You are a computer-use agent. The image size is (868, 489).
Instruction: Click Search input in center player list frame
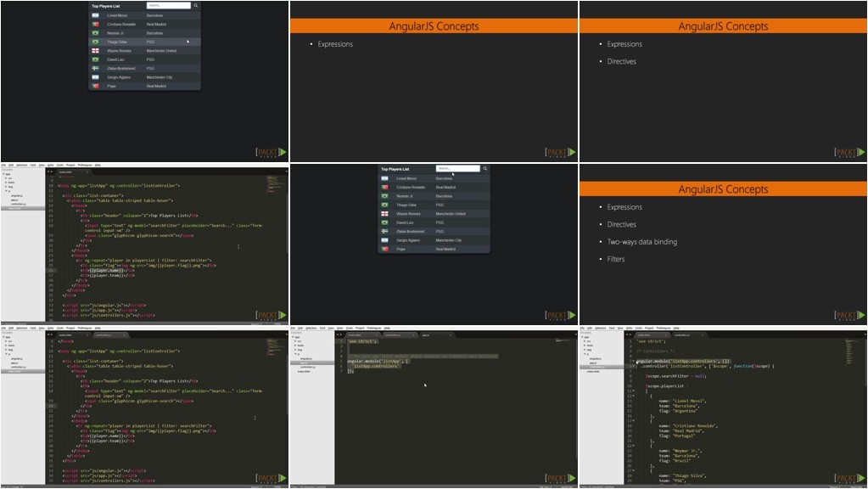pos(458,168)
